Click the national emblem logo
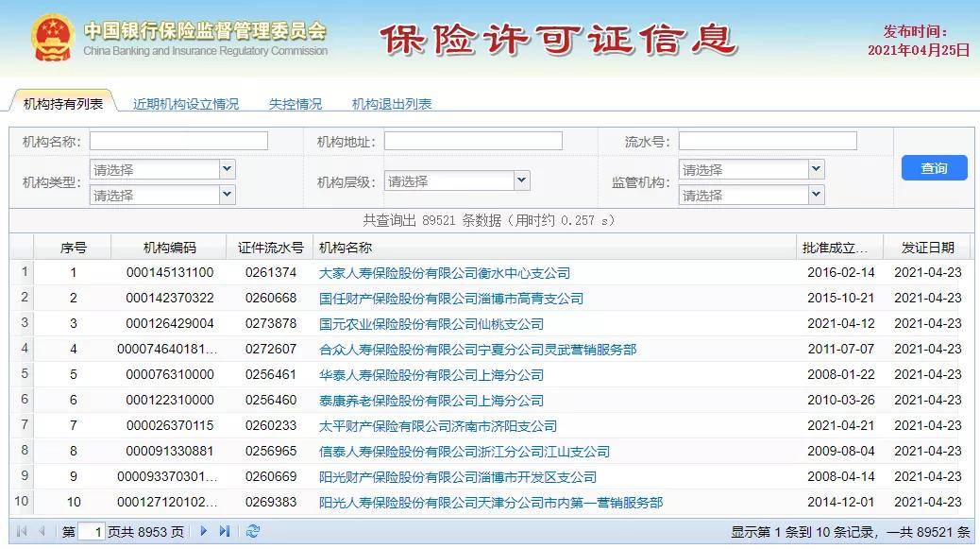The width and height of the screenshot is (980, 549). [x=53, y=38]
